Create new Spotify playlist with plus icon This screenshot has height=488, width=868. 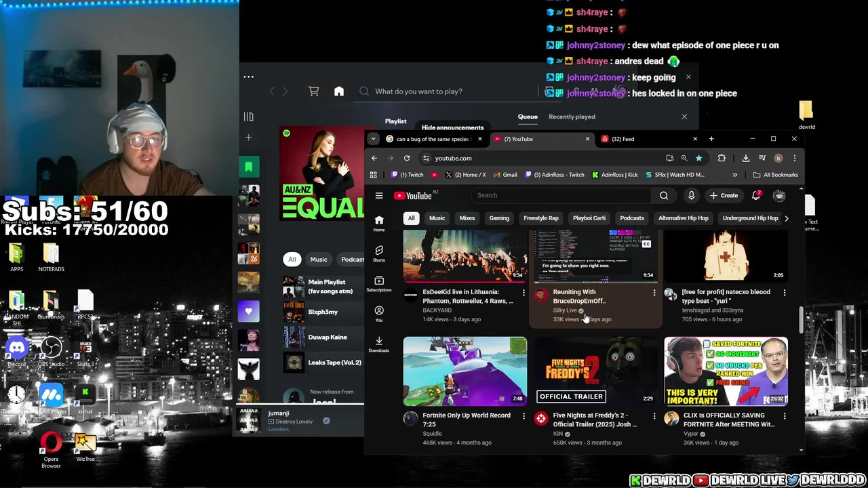point(248,138)
